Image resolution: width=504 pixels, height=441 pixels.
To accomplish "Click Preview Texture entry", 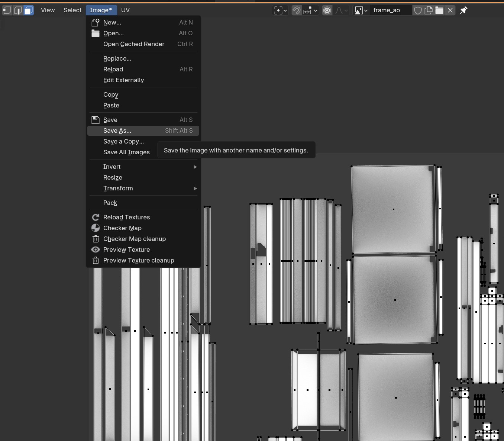I will click(143, 250).
